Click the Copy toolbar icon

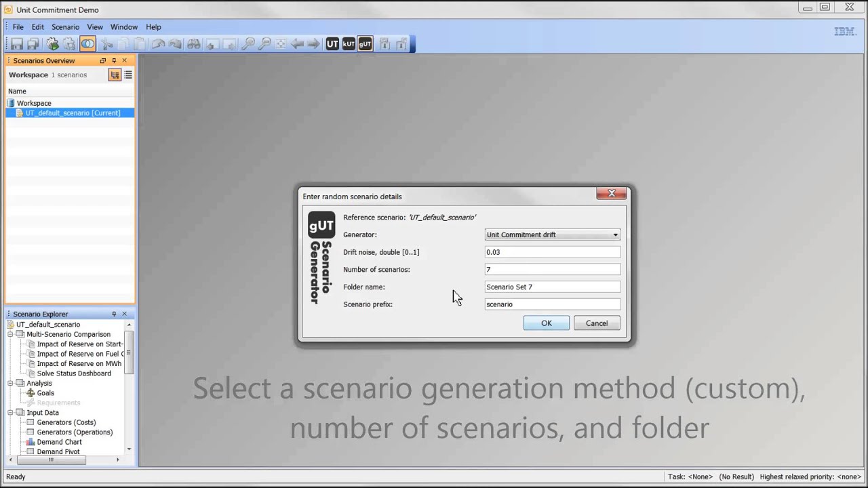[123, 44]
